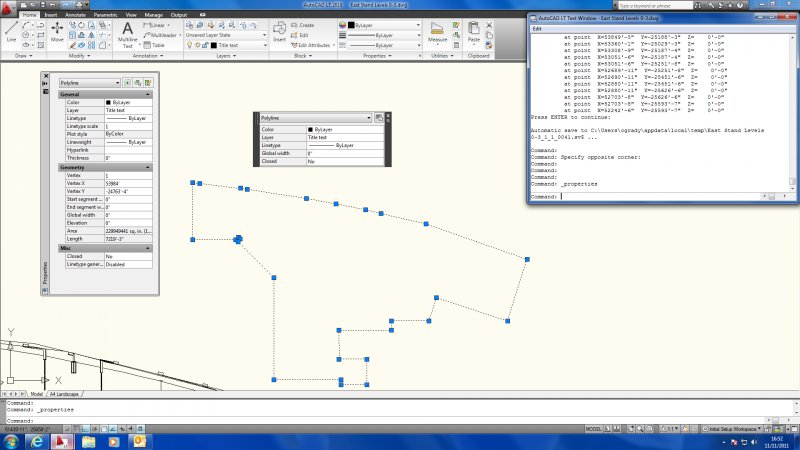
Task: Click the Windows Start orb
Action: click(x=11, y=442)
